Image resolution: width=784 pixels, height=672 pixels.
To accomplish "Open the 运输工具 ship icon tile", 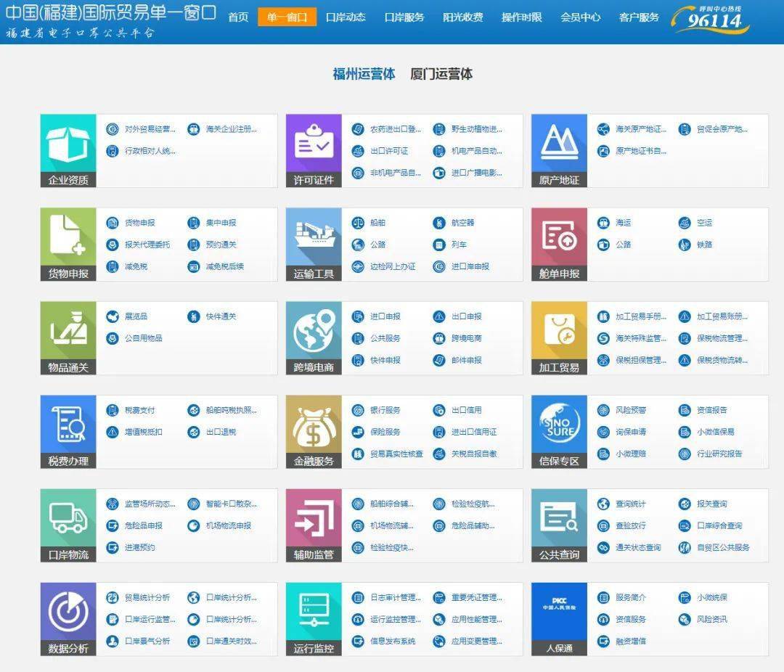I will tap(314, 244).
